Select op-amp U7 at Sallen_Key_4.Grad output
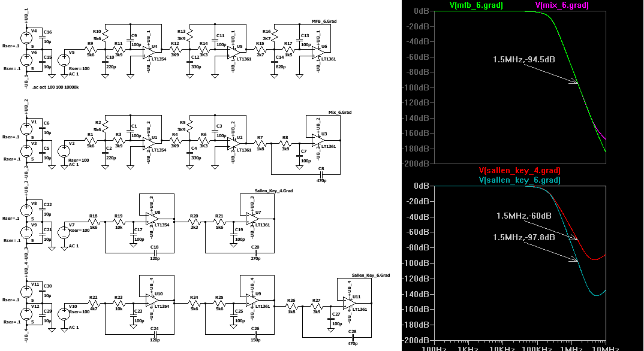The width and height of the screenshot is (644, 351). point(251,218)
